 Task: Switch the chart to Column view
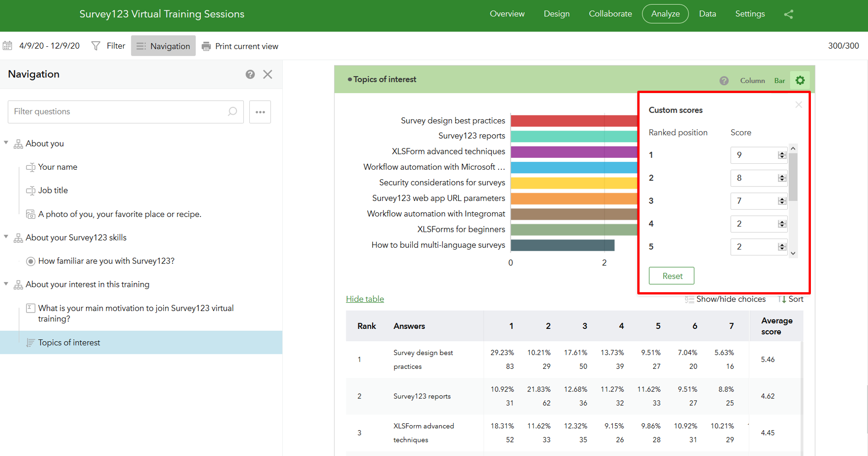752,80
